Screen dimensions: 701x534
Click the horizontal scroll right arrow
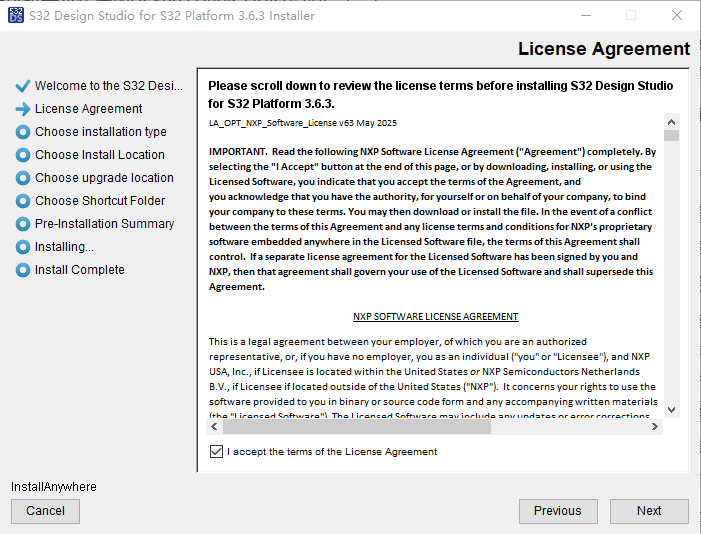coord(655,427)
